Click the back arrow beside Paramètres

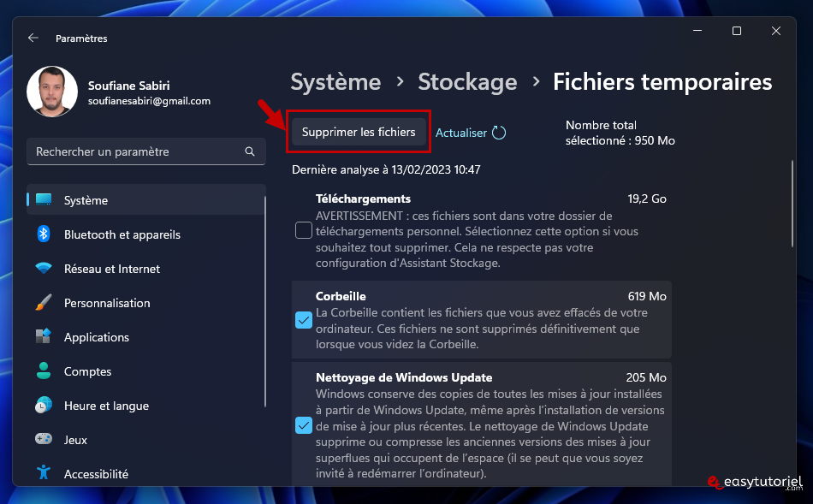33,38
